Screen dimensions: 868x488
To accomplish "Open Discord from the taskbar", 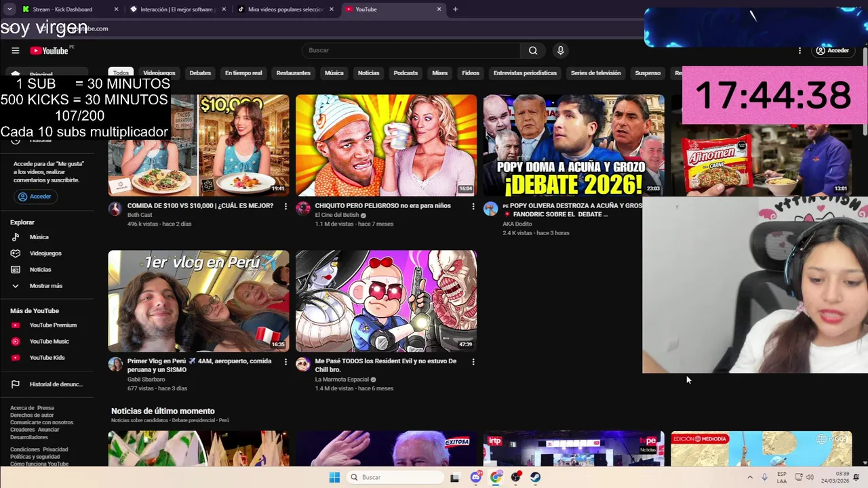I will (476, 477).
